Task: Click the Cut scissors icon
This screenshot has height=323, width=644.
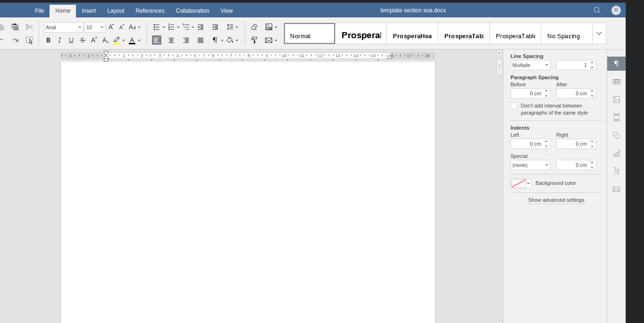Action: pyautogui.click(x=29, y=27)
